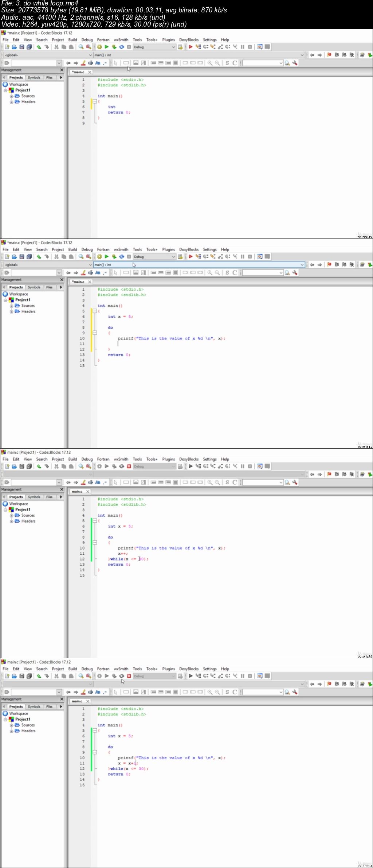Open Debug menu in frame showing x++

(87, 459)
